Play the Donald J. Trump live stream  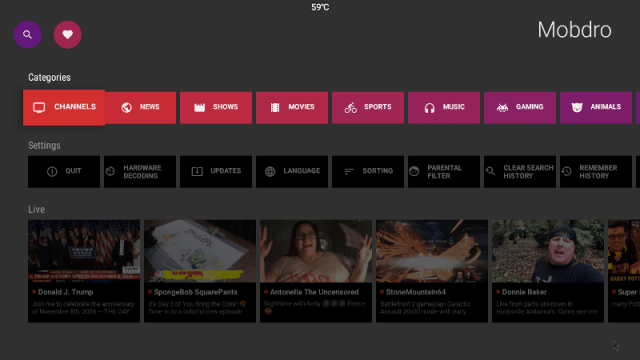click(x=84, y=271)
